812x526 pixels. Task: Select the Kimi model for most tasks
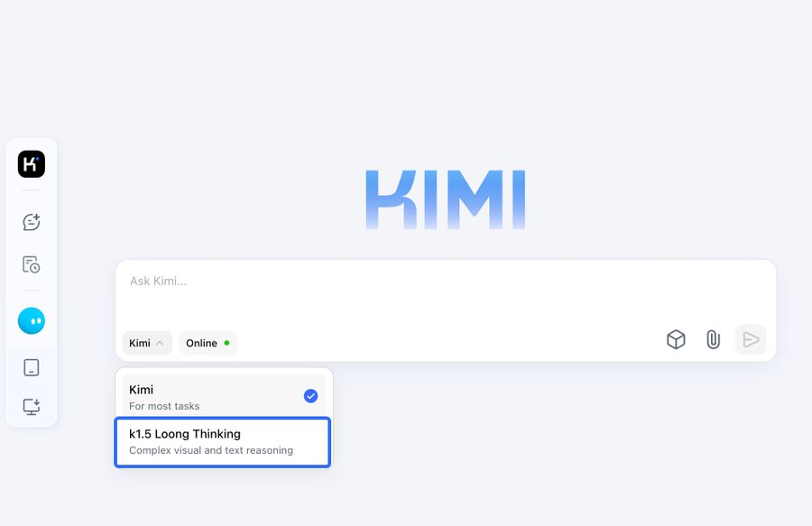tap(224, 397)
